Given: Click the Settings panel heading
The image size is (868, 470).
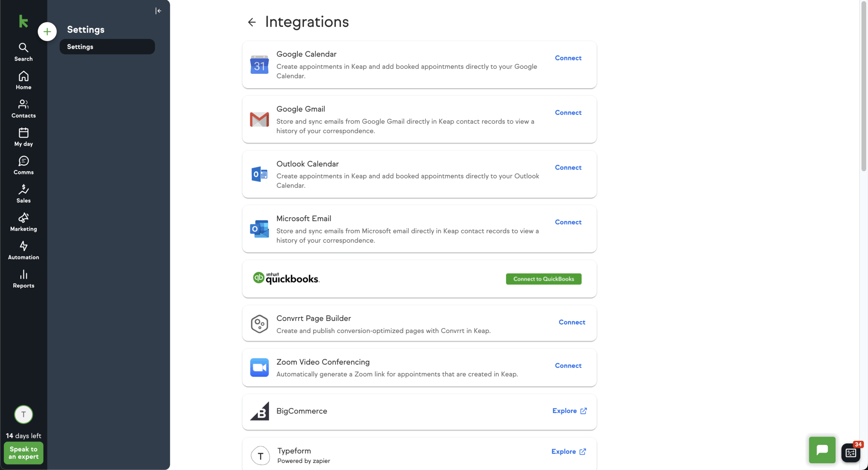Looking at the screenshot, I should 85,30.
